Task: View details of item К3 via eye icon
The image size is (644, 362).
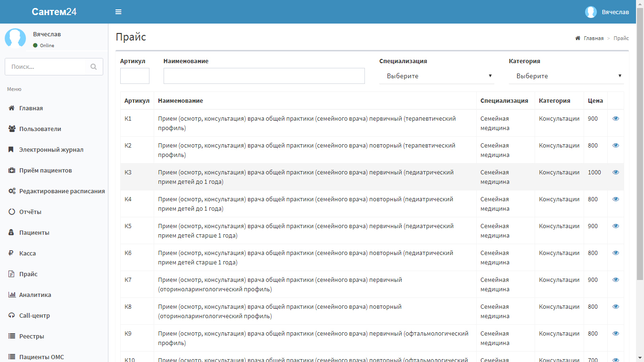Action: [x=616, y=173]
